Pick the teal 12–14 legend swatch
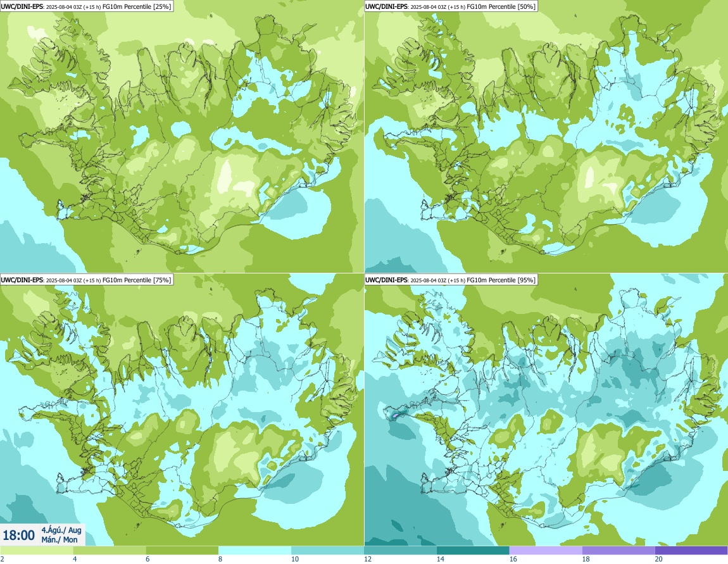728x564 pixels. (x=400, y=551)
